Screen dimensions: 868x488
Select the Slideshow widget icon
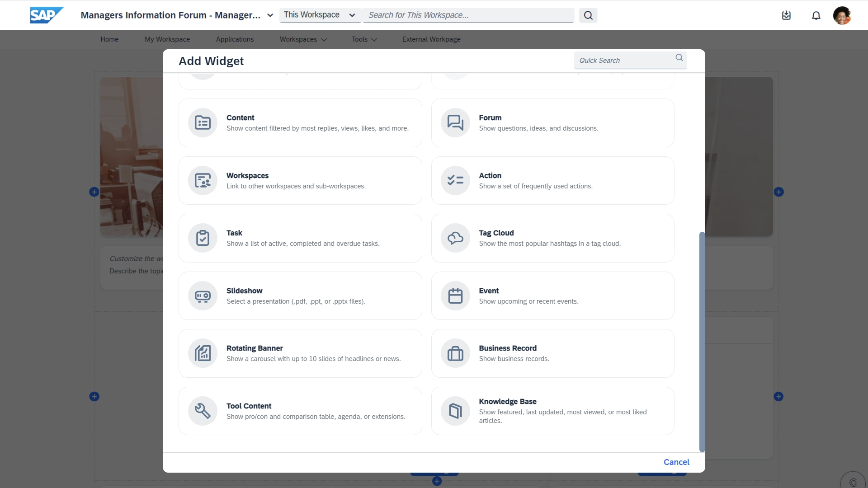[203, 296]
